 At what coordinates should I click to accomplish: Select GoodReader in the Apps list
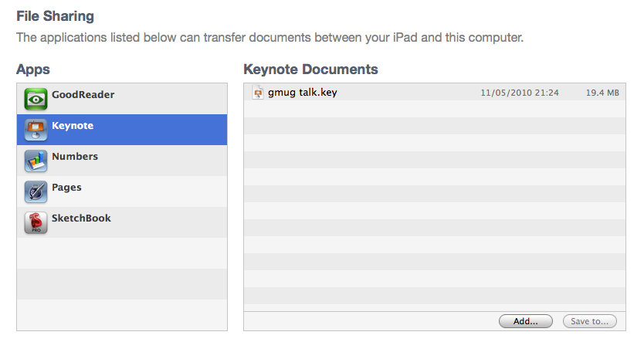[x=83, y=95]
